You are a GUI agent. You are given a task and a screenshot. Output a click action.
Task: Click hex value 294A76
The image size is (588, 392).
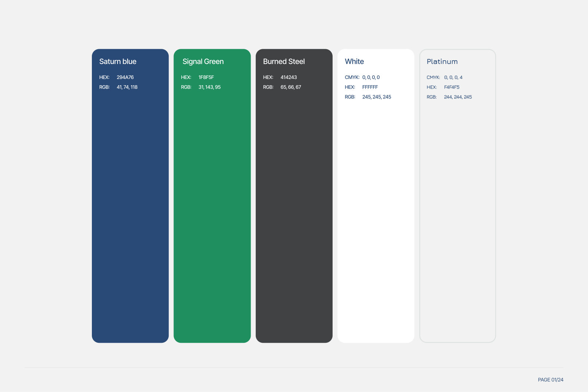click(x=125, y=77)
